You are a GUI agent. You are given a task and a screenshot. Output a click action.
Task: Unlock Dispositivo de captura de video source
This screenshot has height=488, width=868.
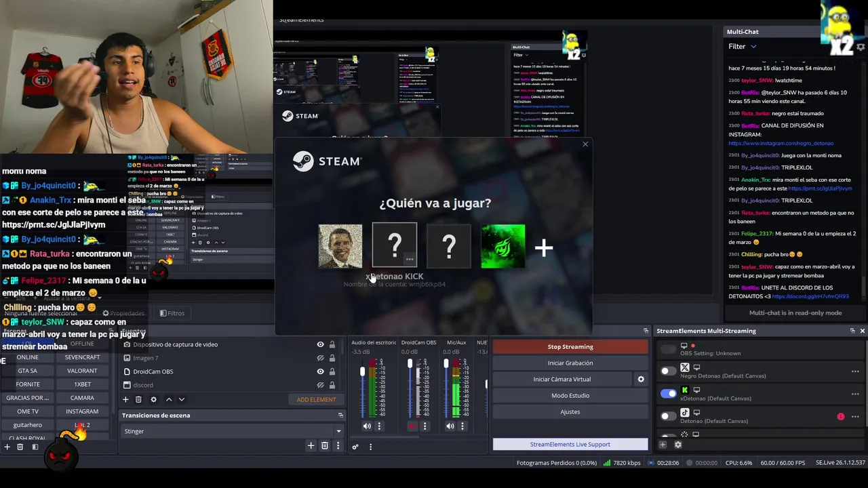coord(332,344)
